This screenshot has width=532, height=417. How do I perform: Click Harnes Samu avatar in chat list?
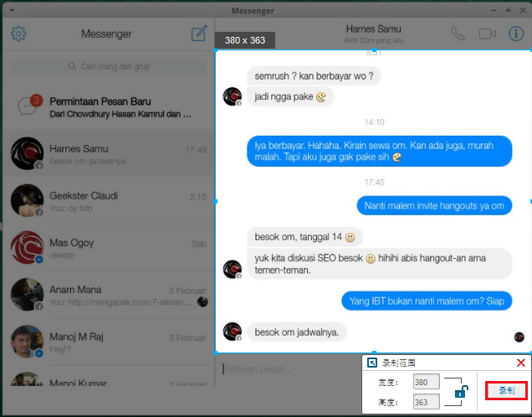[x=27, y=153]
